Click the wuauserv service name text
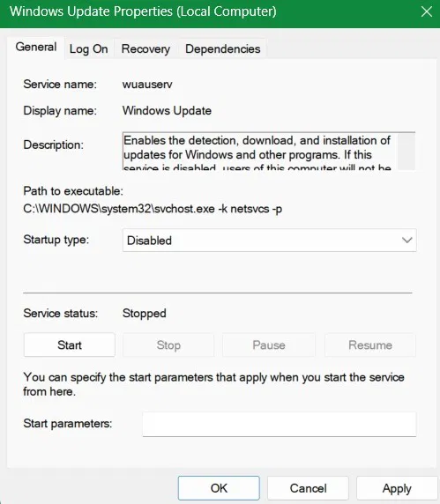Viewport: 440px width, 504px height. click(147, 85)
